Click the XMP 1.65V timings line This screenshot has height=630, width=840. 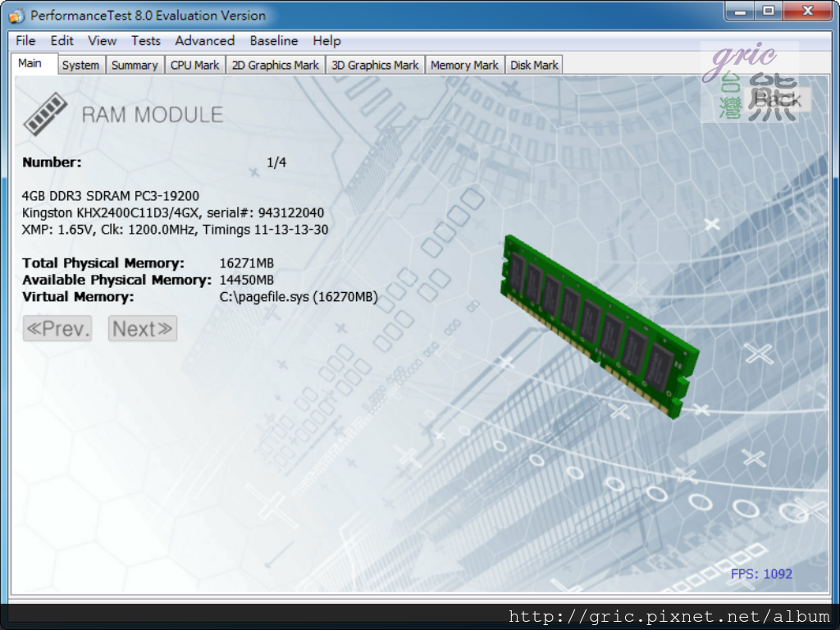[x=175, y=230]
